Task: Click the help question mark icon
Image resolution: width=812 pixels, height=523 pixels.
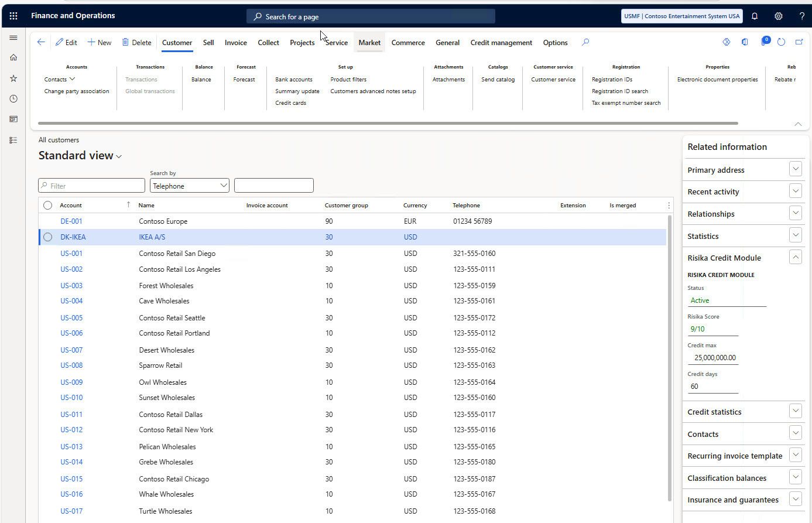Action: click(x=801, y=16)
